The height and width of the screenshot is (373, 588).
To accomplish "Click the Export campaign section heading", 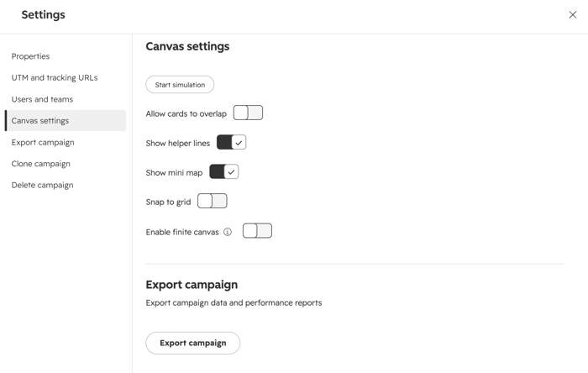I will pos(192,285).
